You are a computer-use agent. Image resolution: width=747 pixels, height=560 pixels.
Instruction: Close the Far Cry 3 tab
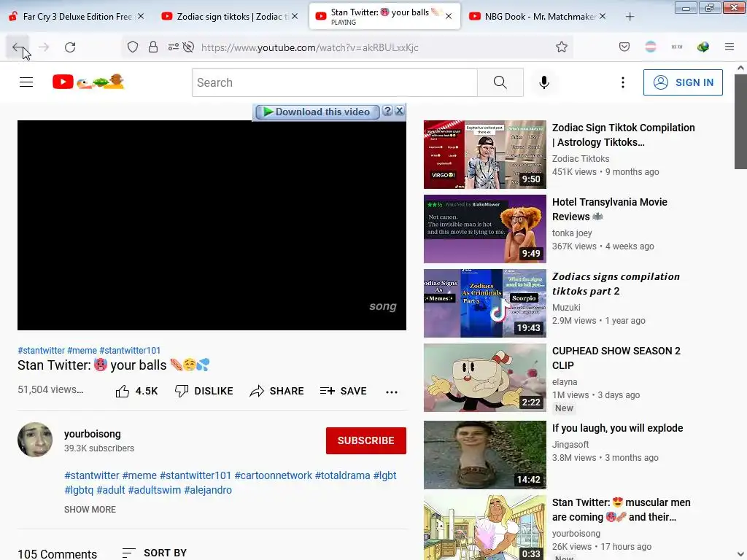click(141, 16)
